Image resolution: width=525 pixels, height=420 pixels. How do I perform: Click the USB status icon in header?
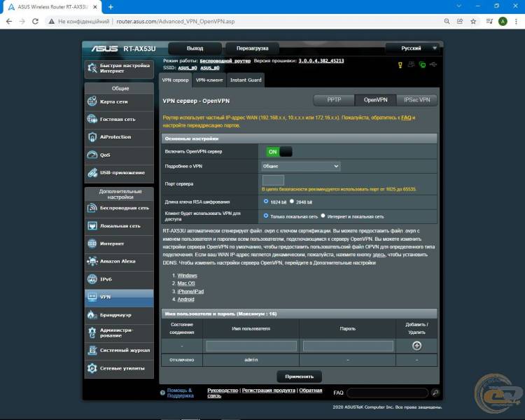coord(433,64)
